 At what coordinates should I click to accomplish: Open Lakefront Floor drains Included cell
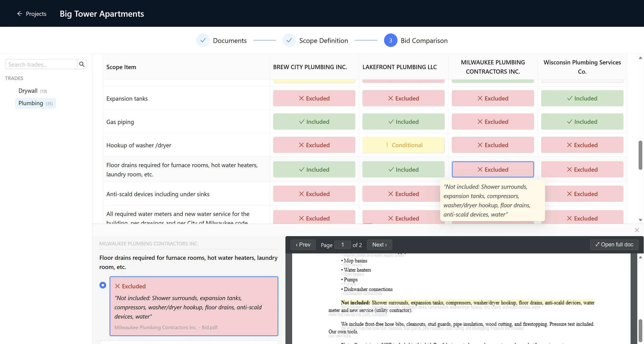point(403,169)
